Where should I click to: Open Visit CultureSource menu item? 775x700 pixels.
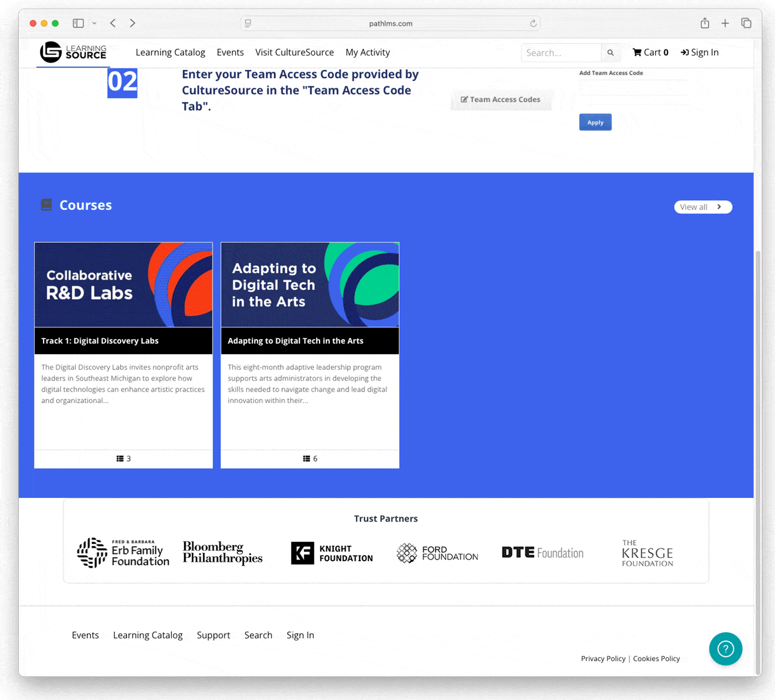point(295,52)
